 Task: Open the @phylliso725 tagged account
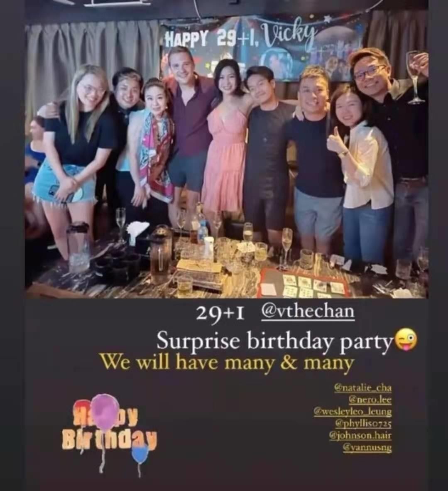[x=363, y=423]
